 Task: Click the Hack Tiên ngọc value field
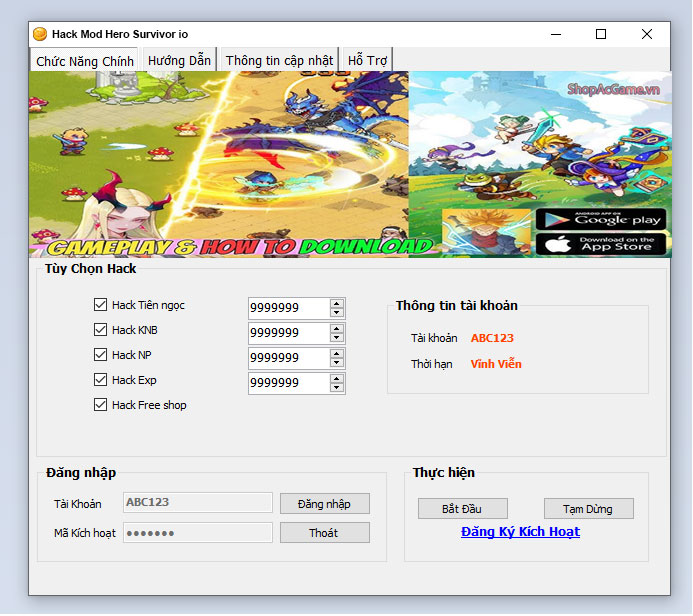(289, 308)
